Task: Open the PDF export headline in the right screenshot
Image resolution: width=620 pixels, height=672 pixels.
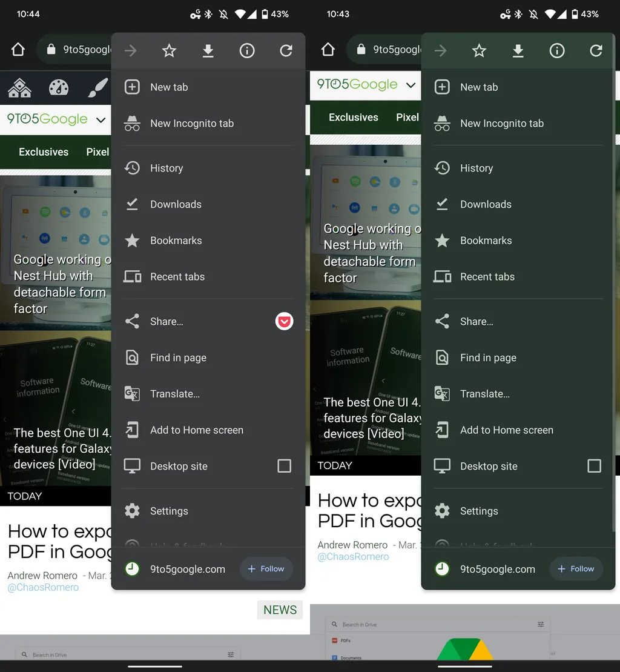Action: (370, 511)
